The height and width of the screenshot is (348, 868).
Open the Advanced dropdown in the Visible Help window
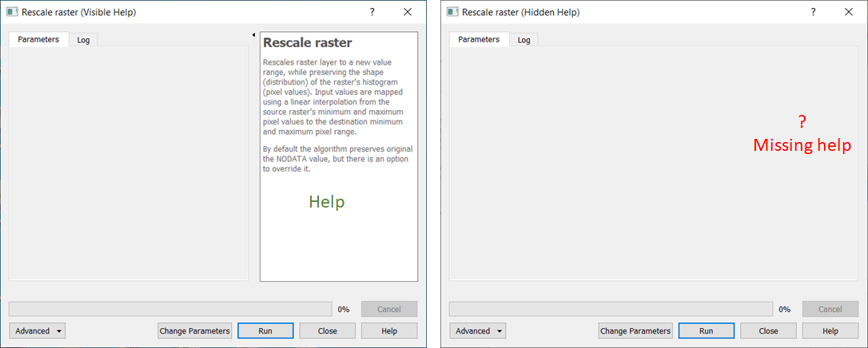pos(37,331)
